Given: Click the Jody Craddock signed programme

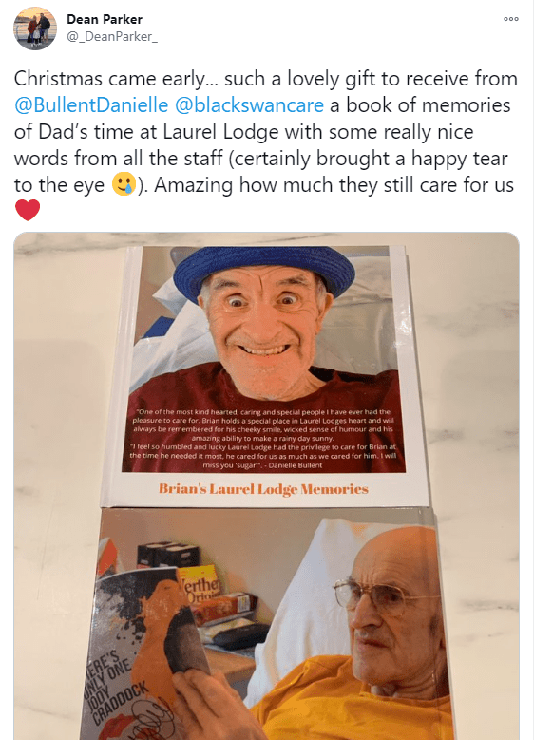Looking at the screenshot, I should 139,655.
